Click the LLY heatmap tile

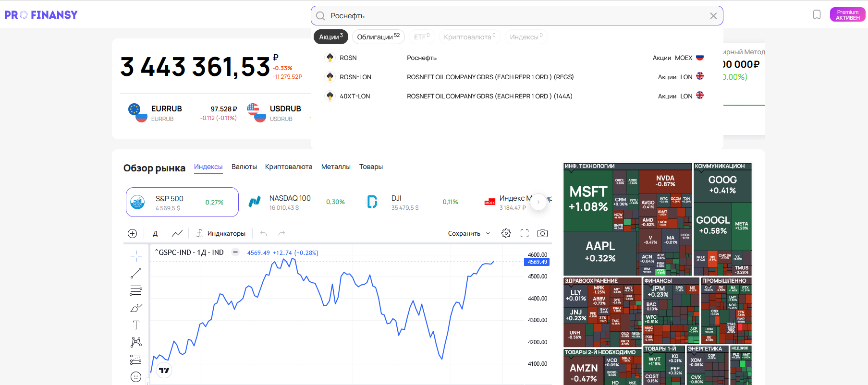coord(575,295)
